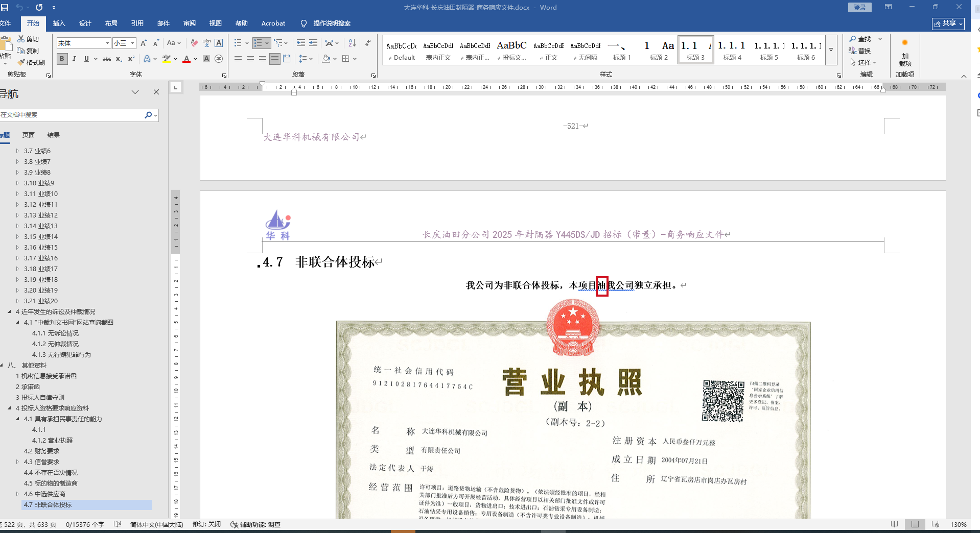Switch to Print Layout view in status bar
Screen dimensions: 980x533
pos(915,524)
